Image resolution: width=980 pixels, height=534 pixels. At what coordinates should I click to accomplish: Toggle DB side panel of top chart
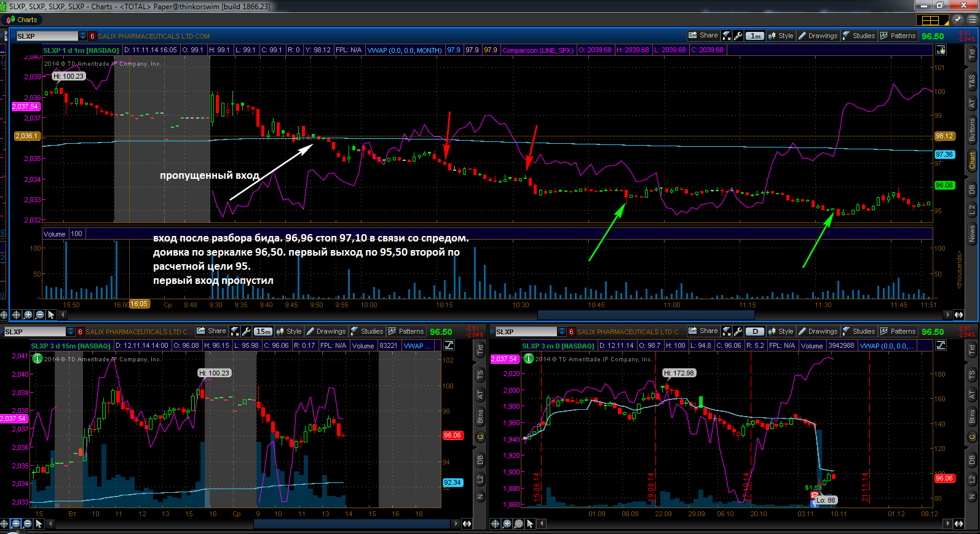click(972, 190)
